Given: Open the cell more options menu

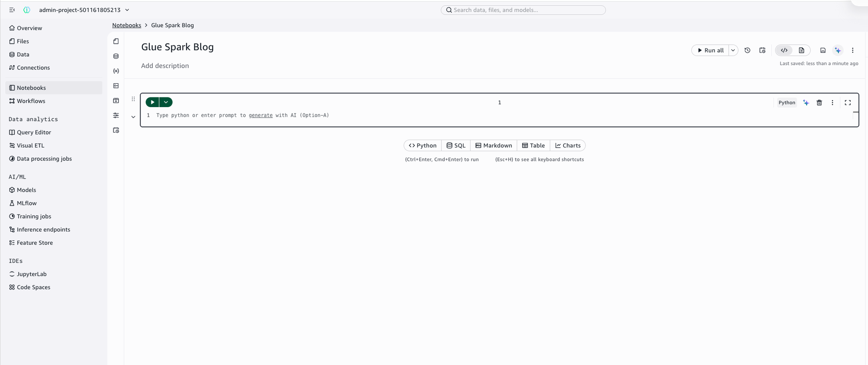Looking at the screenshot, I should (x=832, y=103).
